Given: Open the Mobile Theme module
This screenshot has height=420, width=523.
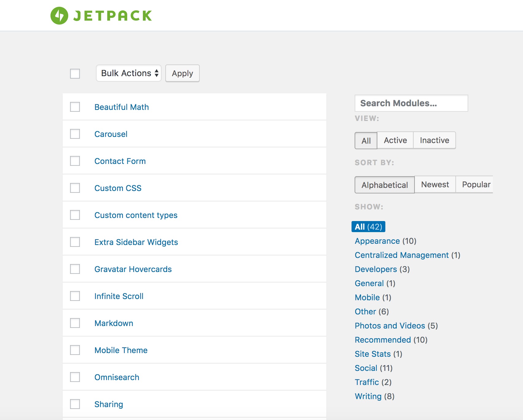Looking at the screenshot, I should pos(121,350).
